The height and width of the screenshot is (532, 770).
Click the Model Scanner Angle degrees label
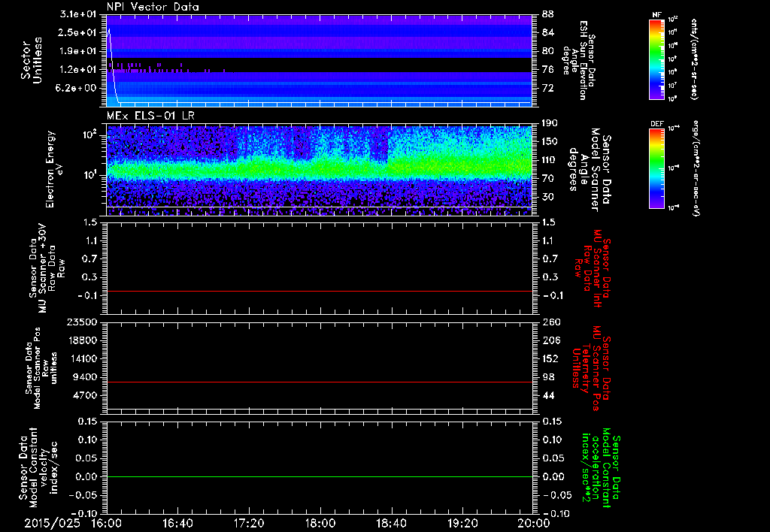coord(590,170)
